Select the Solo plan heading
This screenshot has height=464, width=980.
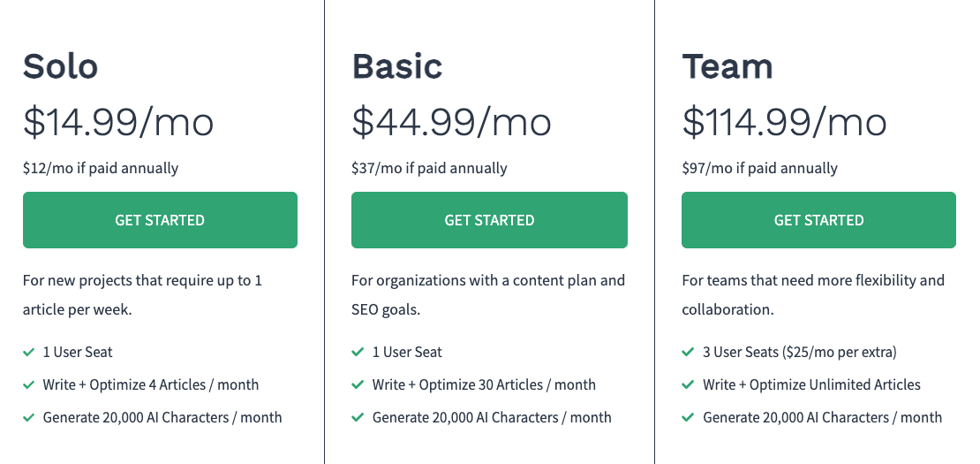click(x=61, y=65)
